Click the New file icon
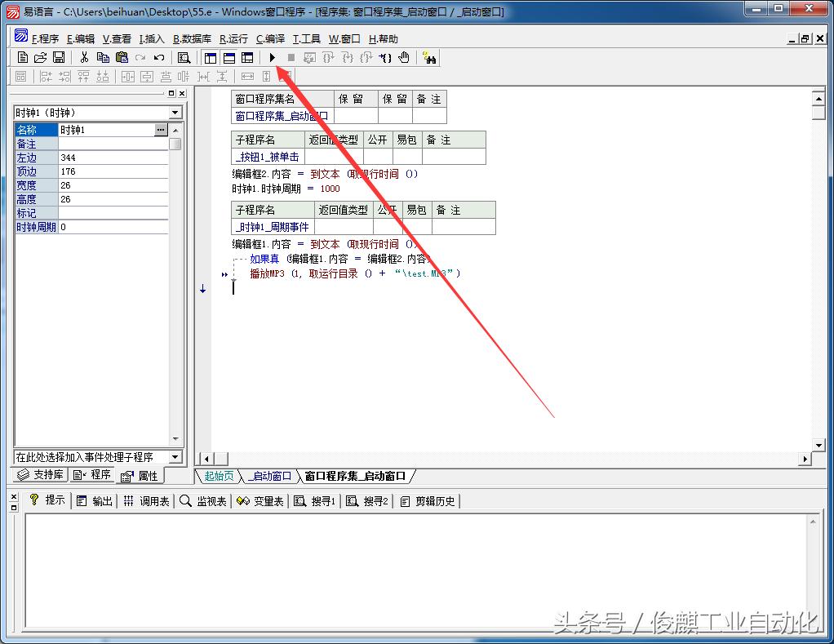 (x=22, y=58)
